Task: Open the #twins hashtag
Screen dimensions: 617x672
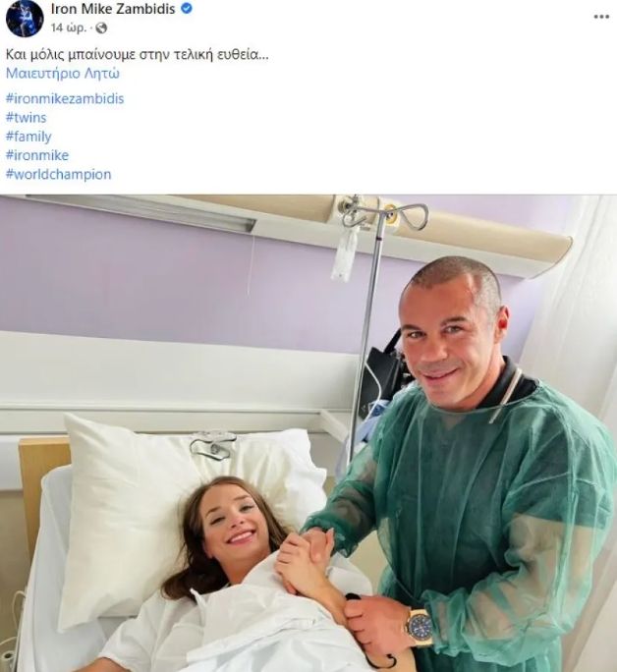Action: coord(26,118)
